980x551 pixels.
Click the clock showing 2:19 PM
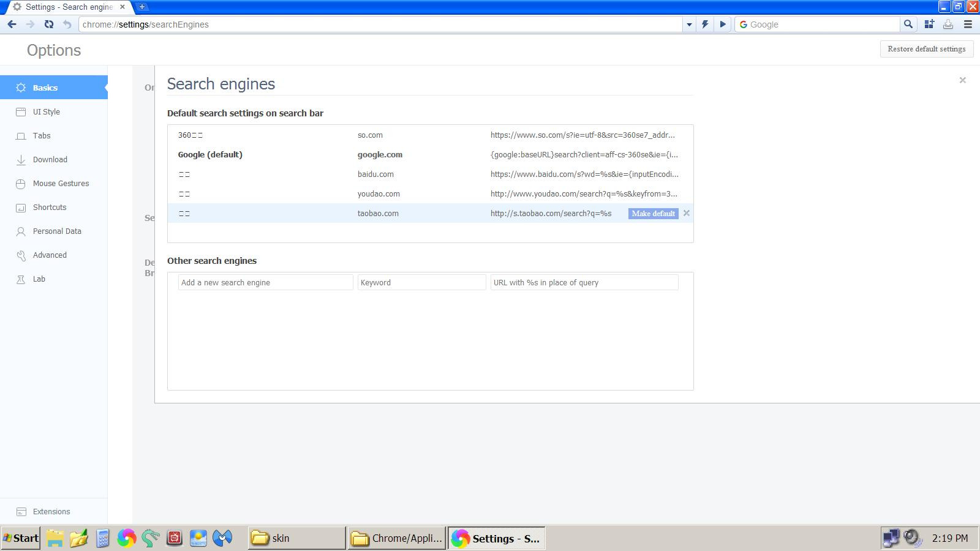[950, 538]
